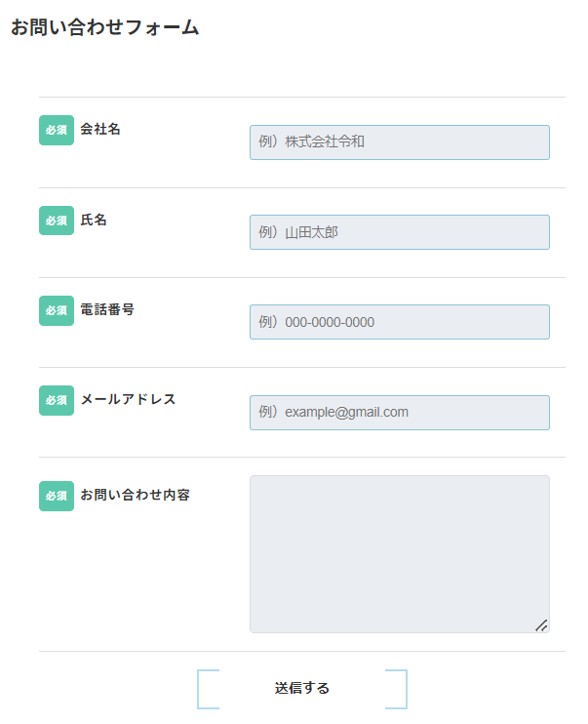Image resolution: width=588 pixels, height=724 pixels.
Task: Click the お問い合わせ内容 label
Action: click(135, 495)
